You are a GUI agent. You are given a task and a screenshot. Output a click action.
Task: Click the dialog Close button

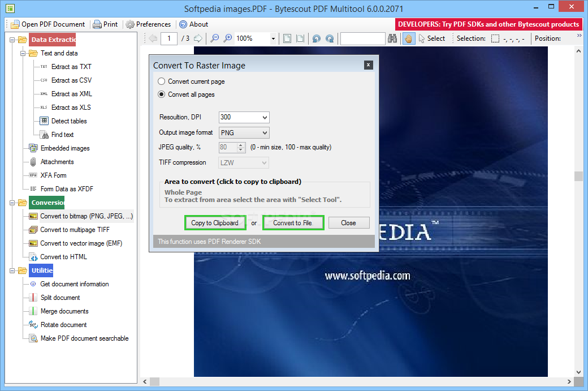349,223
